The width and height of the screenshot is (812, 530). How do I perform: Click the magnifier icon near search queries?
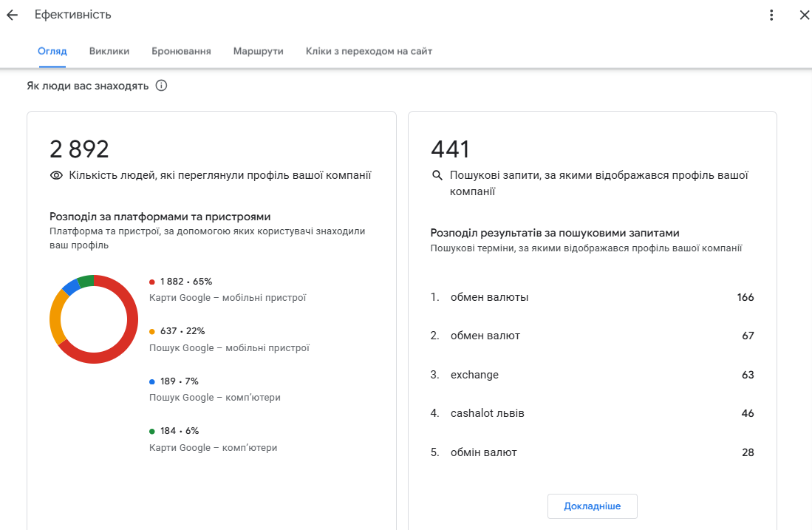[437, 176]
